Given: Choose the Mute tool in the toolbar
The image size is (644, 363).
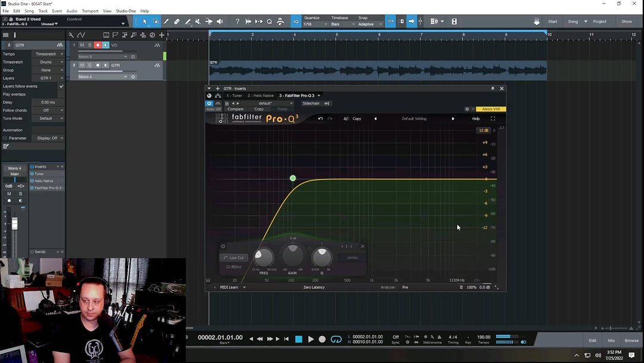Looking at the screenshot, I should pyautogui.click(x=198, y=21).
